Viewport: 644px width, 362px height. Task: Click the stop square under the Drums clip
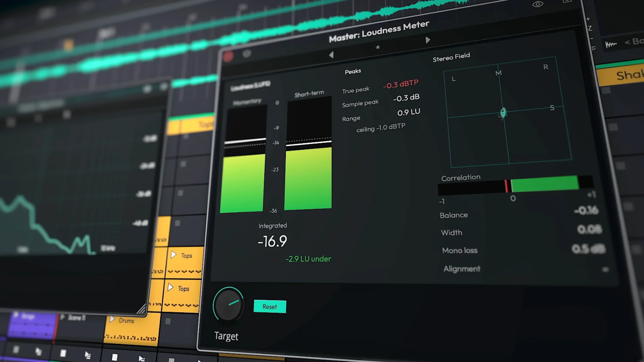click(x=114, y=357)
